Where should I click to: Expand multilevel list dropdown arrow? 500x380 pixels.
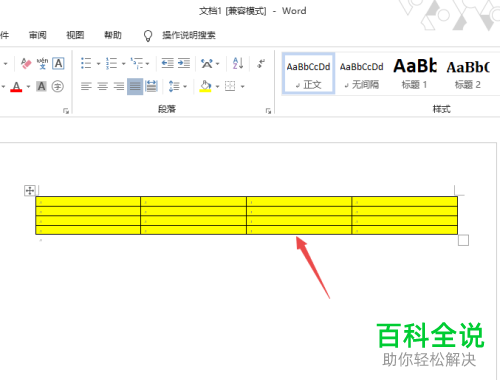pos(147,63)
